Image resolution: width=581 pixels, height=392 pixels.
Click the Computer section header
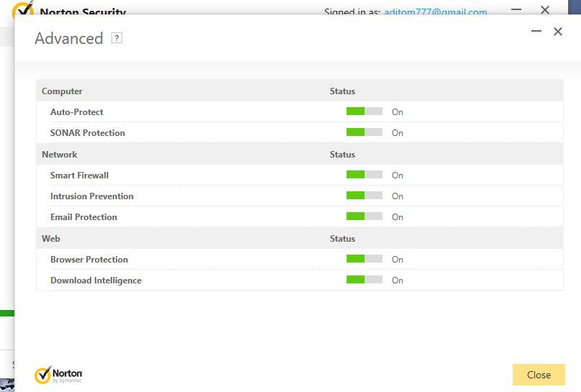pos(62,91)
